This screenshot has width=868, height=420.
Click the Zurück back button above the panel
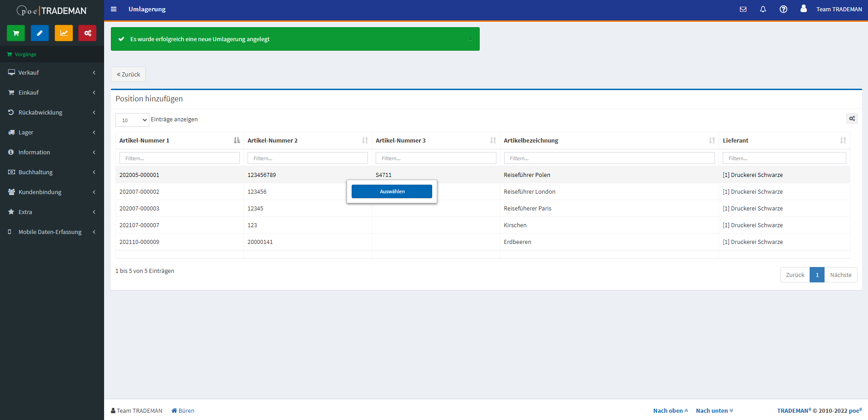tap(129, 74)
